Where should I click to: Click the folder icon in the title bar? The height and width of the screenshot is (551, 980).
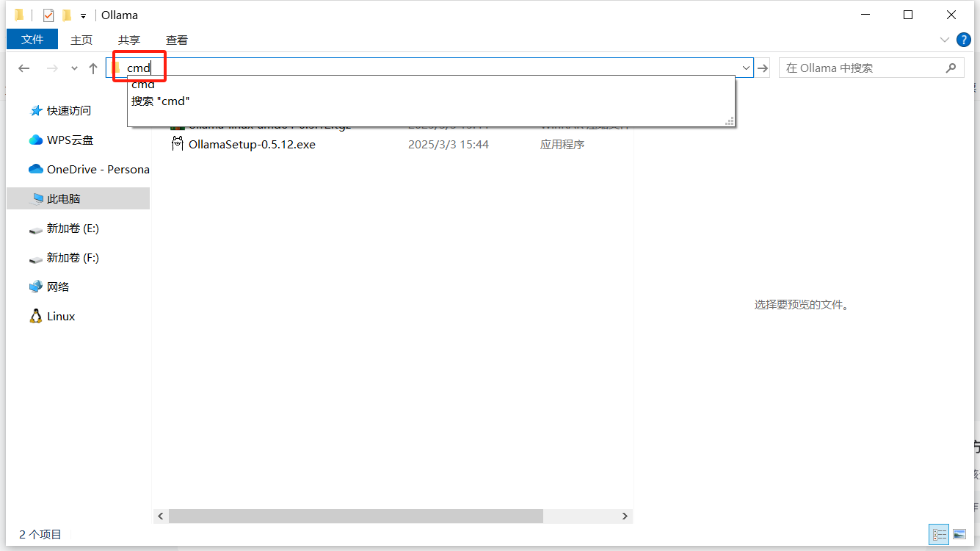(x=19, y=15)
